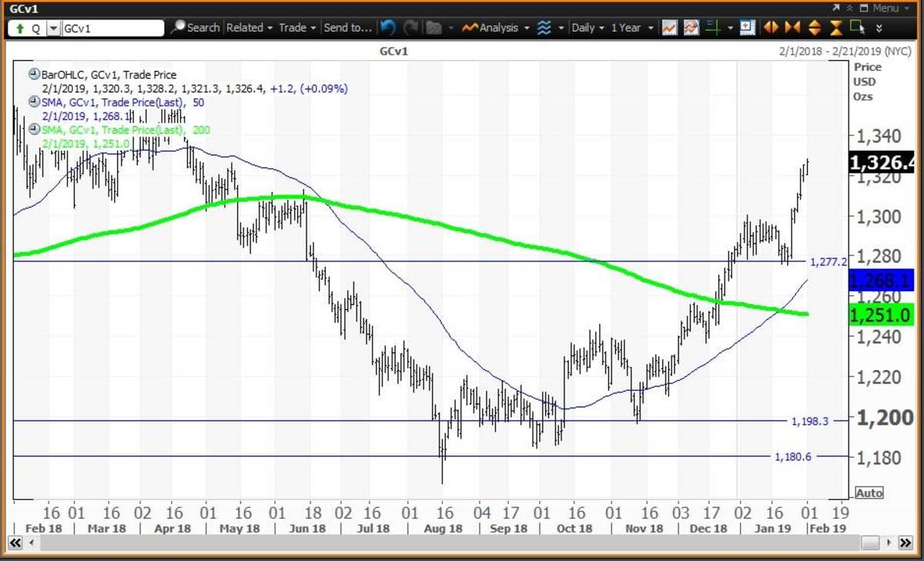
Task: Click the collapse double-chevron in title bar
Action: point(851,8)
